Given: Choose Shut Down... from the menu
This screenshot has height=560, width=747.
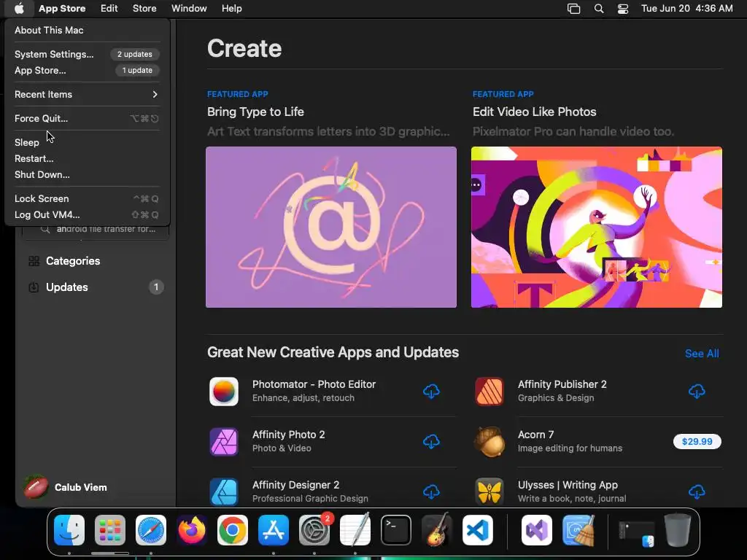Looking at the screenshot, I should click(x=87, y=174).
